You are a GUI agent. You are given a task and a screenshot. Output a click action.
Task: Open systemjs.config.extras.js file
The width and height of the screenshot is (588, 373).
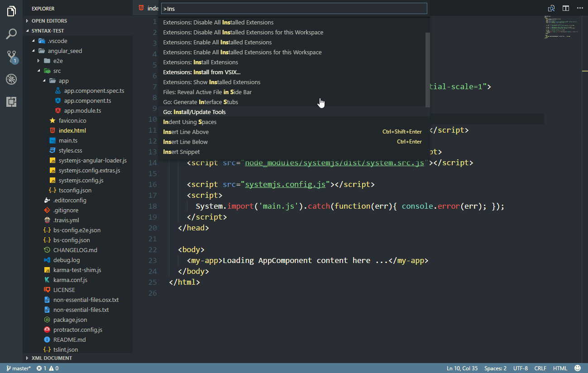coord(90,170)
